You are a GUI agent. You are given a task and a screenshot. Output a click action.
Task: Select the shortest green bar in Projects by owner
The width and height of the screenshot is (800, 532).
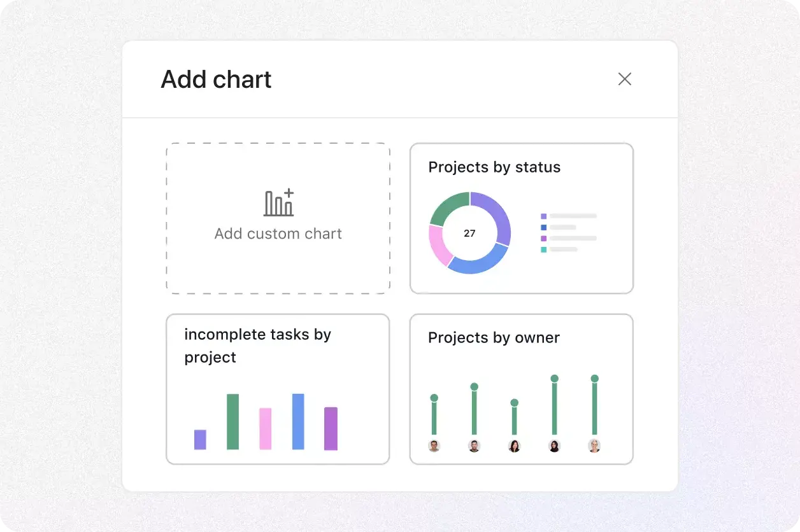click(514, 420)
